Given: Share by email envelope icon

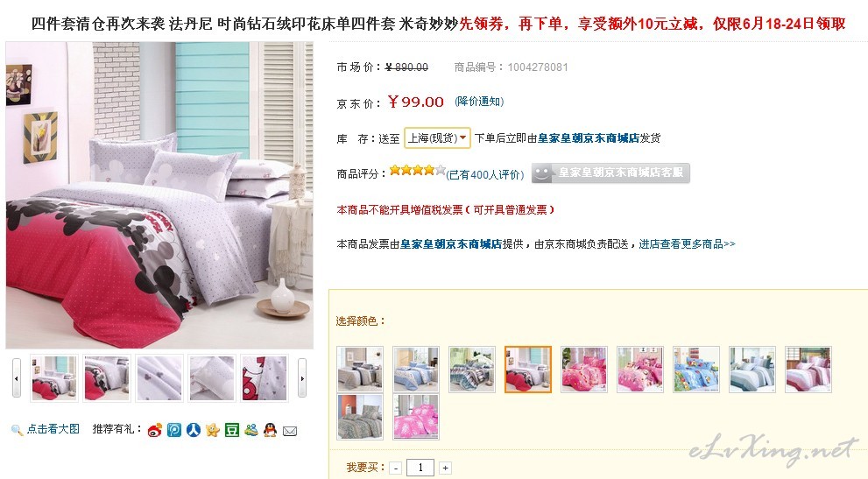Looking at the screenshot, I should [x=290, y=431].
